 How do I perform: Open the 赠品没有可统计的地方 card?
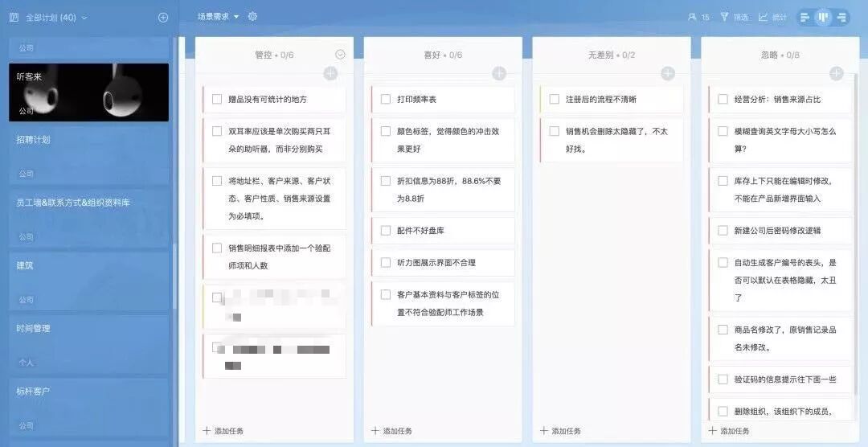[x=274, y=99]
